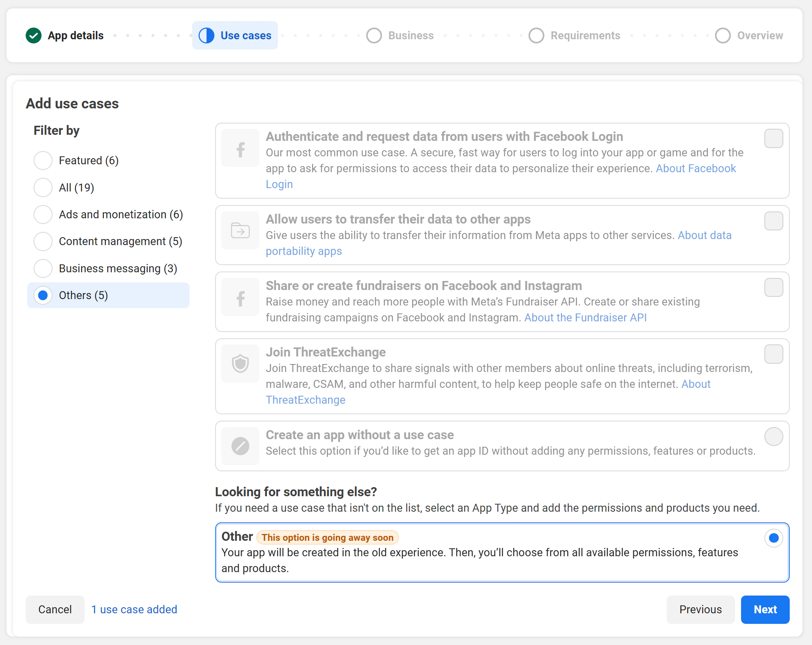
Task: Click the no use case slash icon
Action: click(x=240, y=446)
